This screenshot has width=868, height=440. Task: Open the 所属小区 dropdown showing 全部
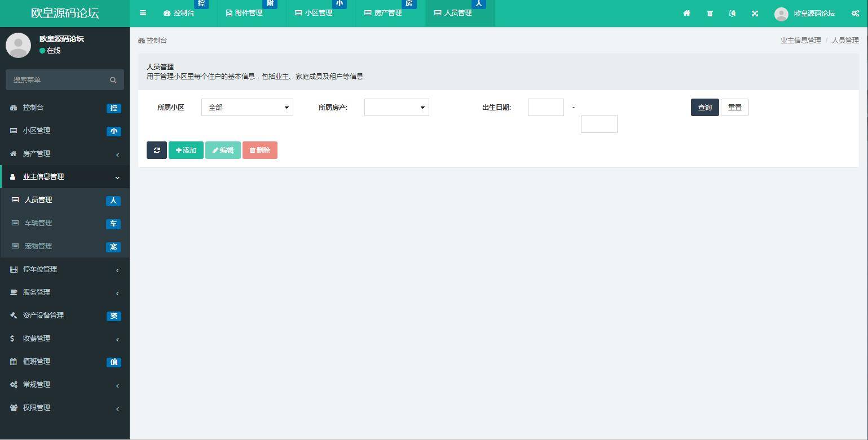pyautogui.click(x=247, y=107)
